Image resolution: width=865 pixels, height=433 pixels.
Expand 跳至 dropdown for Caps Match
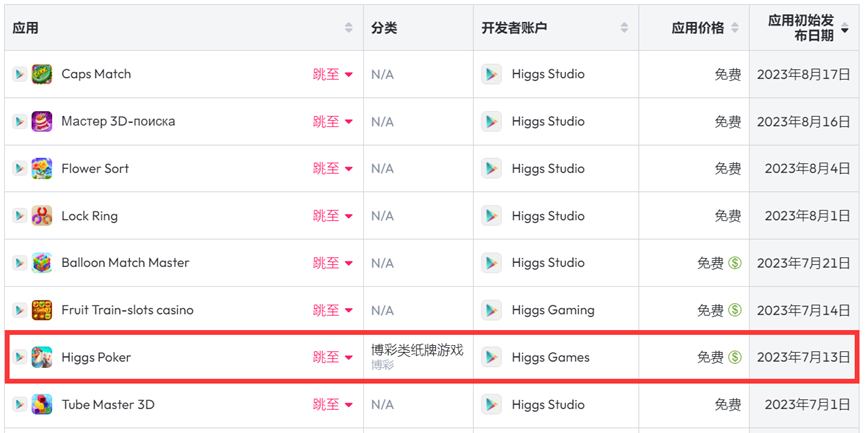333,74
